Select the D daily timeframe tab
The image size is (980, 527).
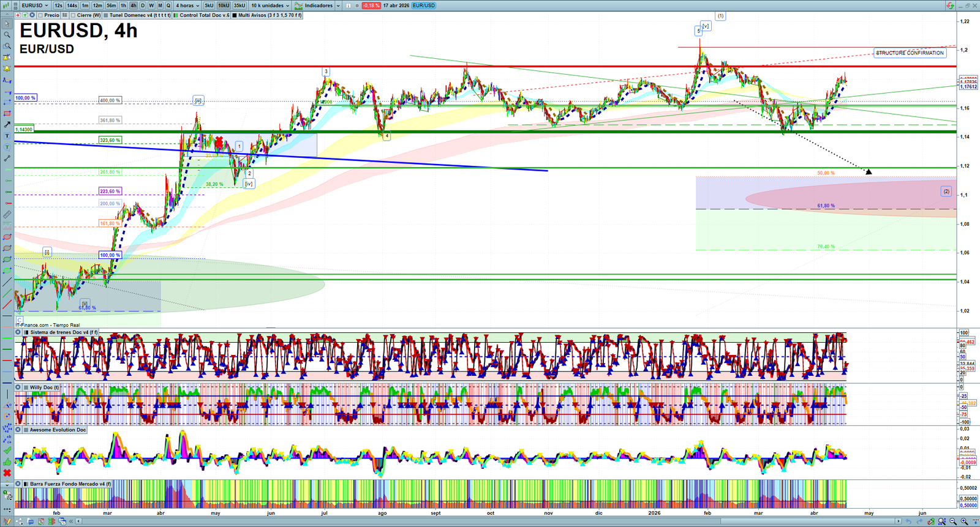[143, 6]
